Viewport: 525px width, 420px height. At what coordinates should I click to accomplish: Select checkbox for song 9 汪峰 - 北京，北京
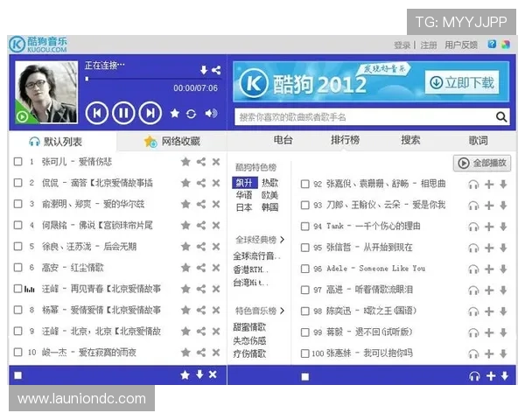click(x=18, y=331)
